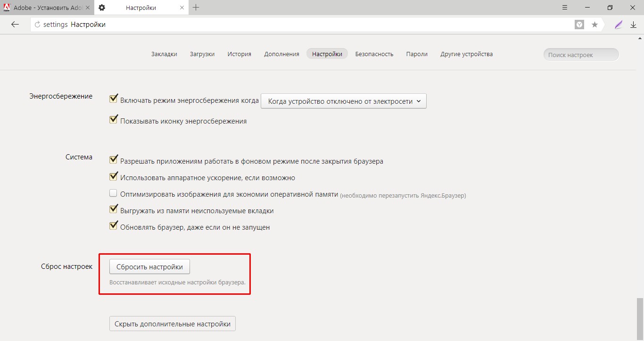
Task: Open the browser hamburger menu
Action: 565,8
